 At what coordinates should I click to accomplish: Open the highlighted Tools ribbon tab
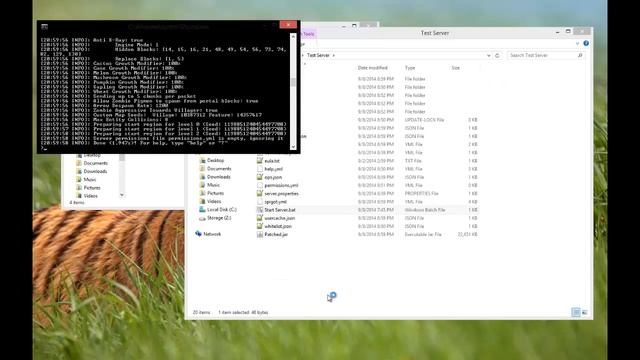[x=309, y=34]
